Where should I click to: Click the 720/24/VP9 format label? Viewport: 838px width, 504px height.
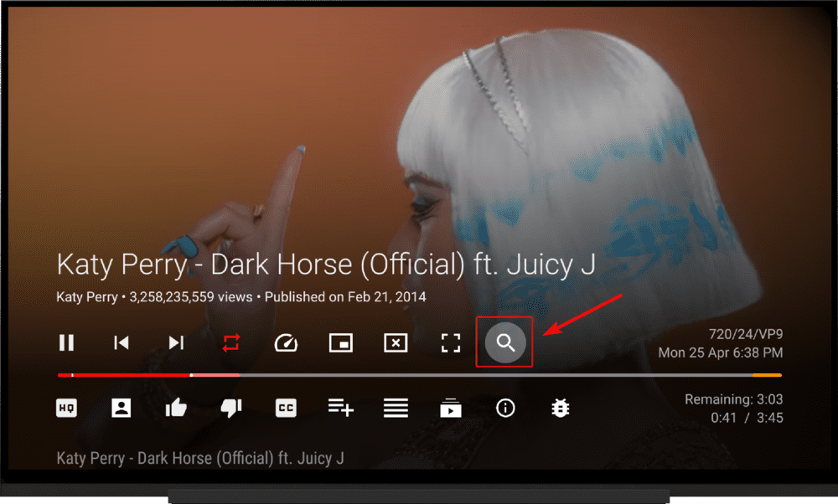coord(746,334)
